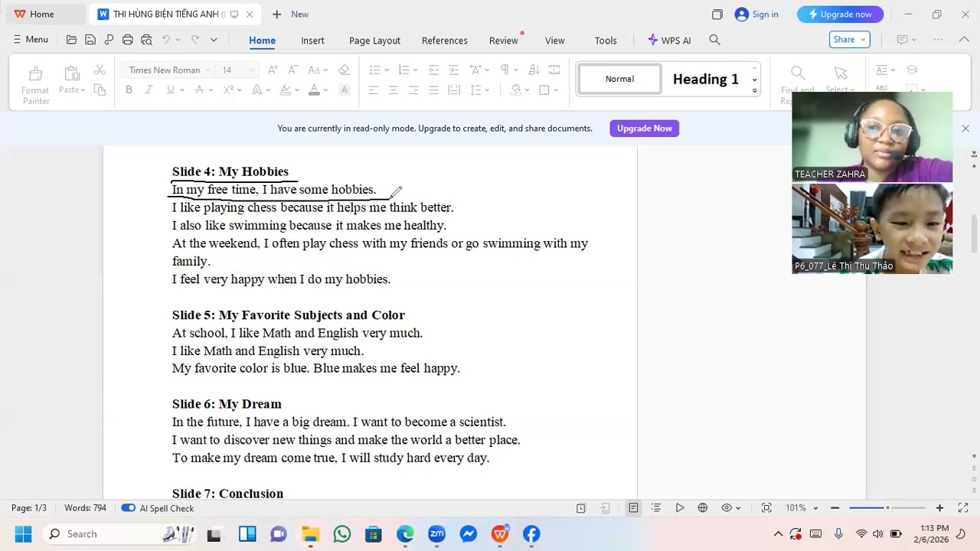This screenshot has width=980, height=551.
Task: Expand the quick access toolbar customize chevron
Action: pos(214,40)
